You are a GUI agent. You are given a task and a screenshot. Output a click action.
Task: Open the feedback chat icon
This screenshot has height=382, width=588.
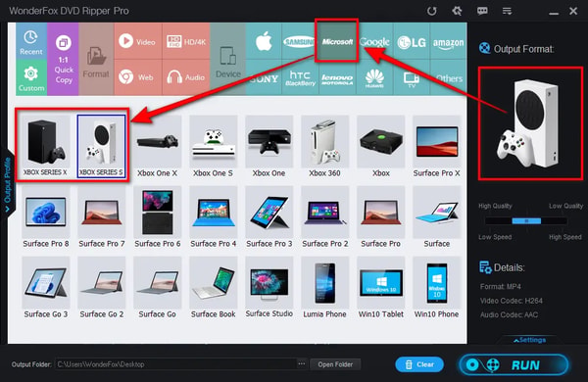(482, 11)
